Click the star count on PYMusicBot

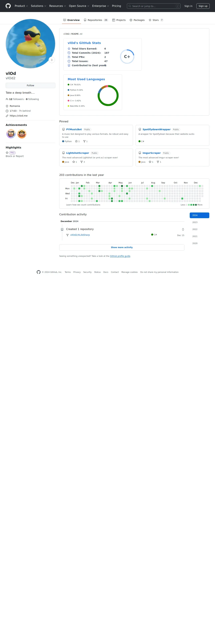point(77,141)
